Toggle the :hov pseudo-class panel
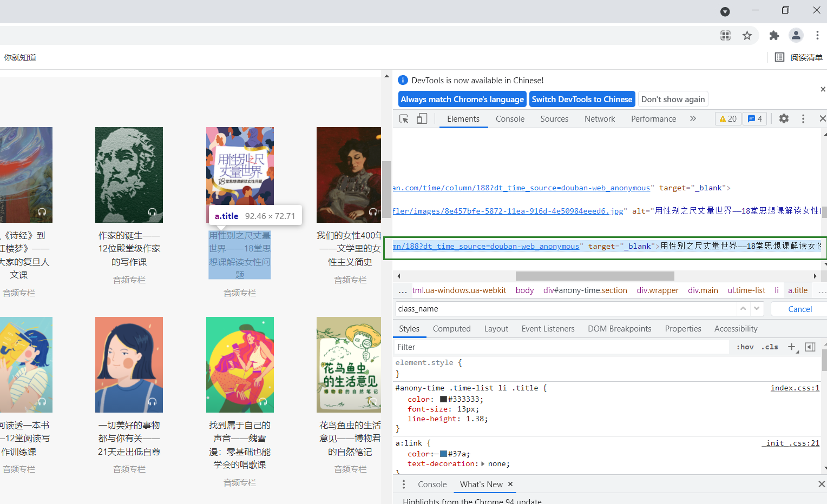This screenshot has width=827, height=504. click(745, 347)
